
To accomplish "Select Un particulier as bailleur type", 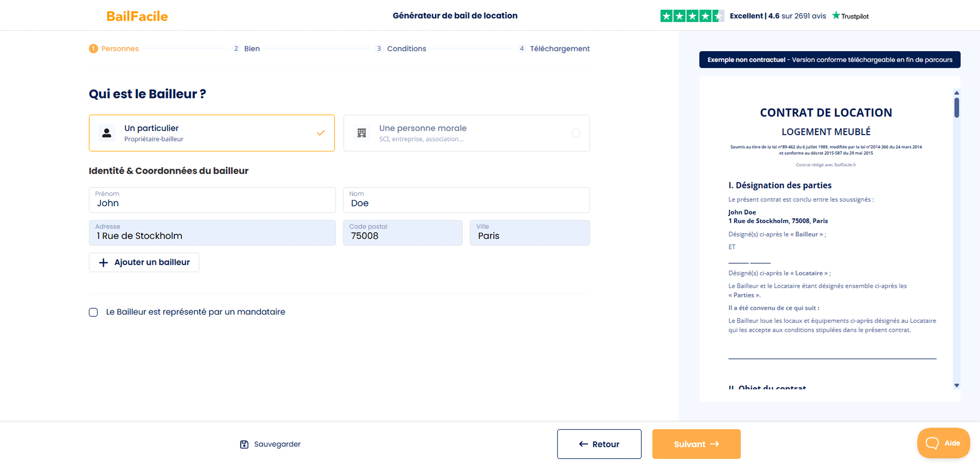I will coord(212,133).
